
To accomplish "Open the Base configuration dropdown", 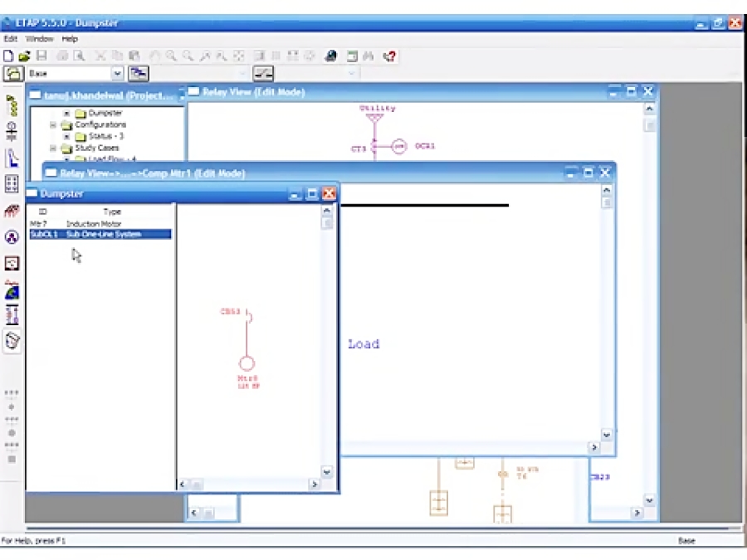I will pyautogui.click(x=116, y=73).
